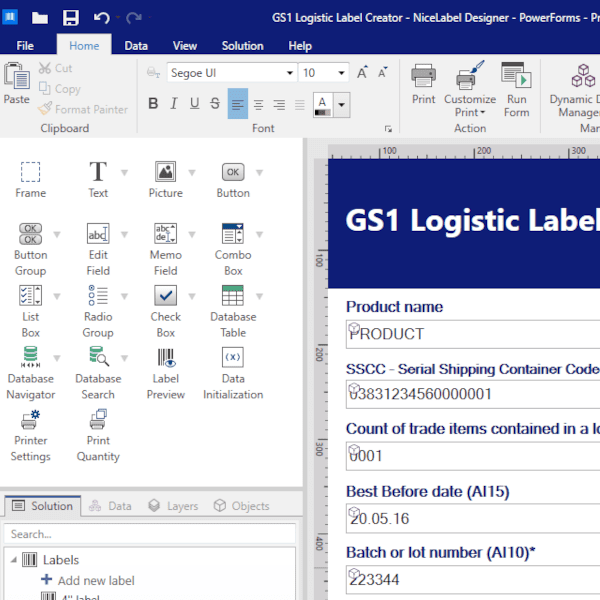Switch to the Solution ribbon tab
Screen dimensions: 600x600
coord(243,46)
